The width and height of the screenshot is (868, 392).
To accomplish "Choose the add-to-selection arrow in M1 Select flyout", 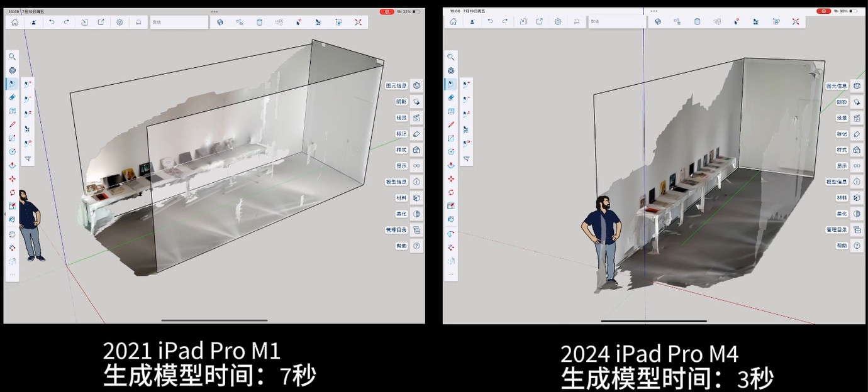I will click(28, 83).
